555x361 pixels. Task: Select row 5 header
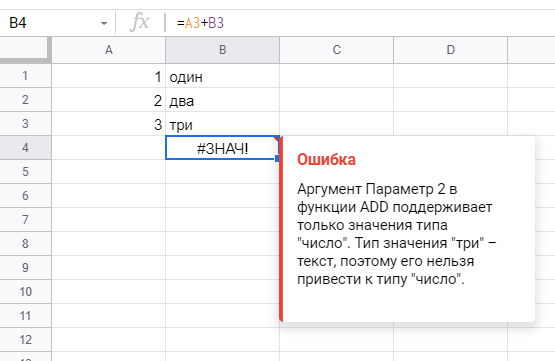pos(25,172)
